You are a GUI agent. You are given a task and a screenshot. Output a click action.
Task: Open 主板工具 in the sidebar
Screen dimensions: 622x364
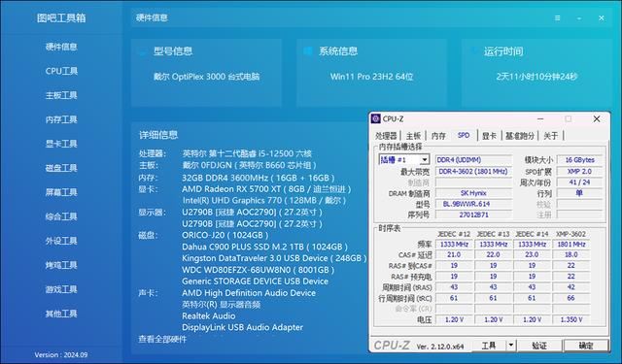click(x=61, y=95)
